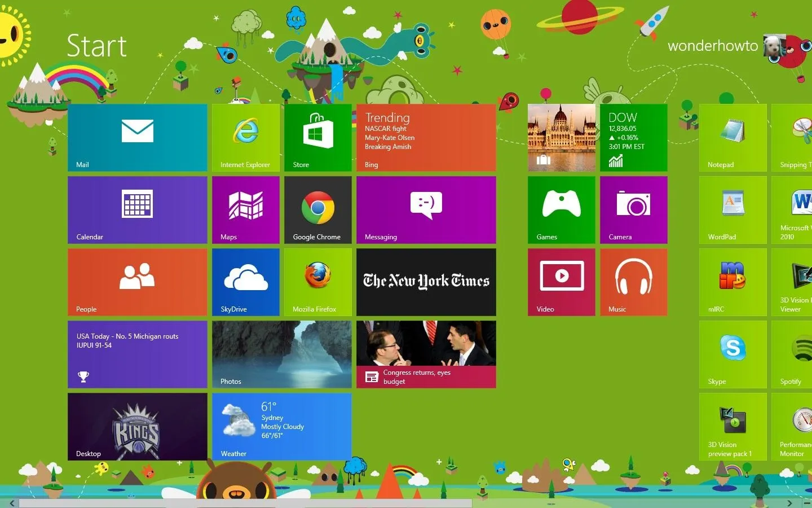This screenshot has height=508, width=812.
Task: Open the Video tile
Action: [562, 282]
